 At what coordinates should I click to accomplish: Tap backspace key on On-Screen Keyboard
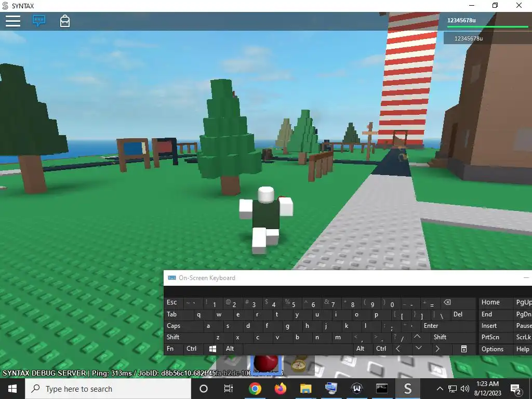[x=458, y=303]
